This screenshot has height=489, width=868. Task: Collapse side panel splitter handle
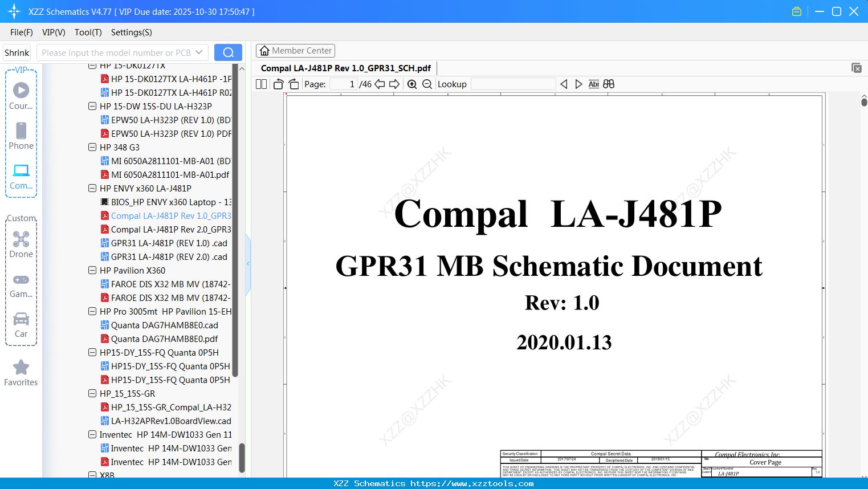(x=248, y=264)
